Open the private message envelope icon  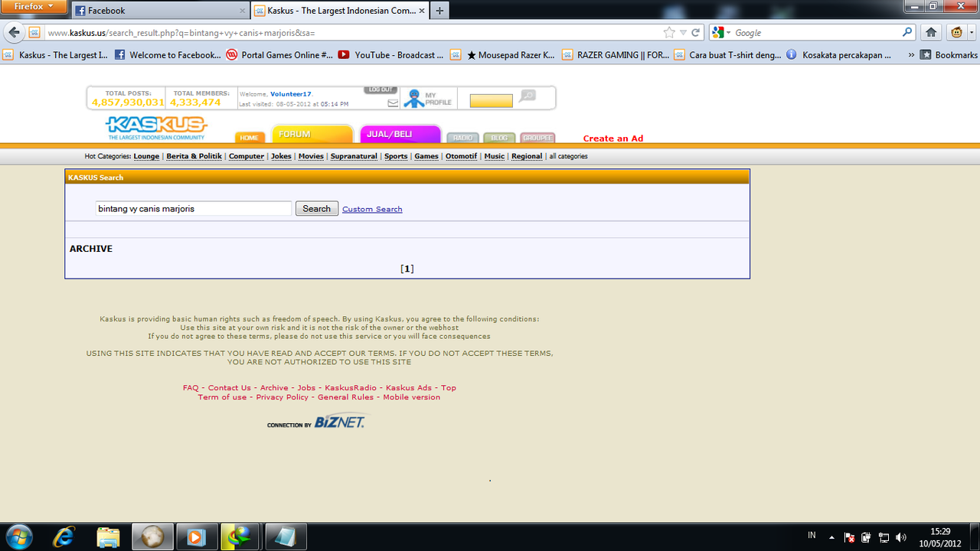pos(393,103)
